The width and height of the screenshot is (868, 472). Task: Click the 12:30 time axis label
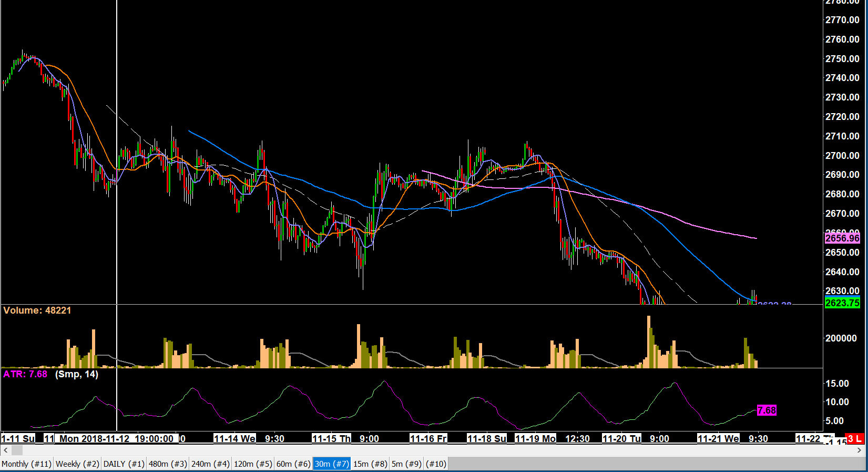pos(577,438)
